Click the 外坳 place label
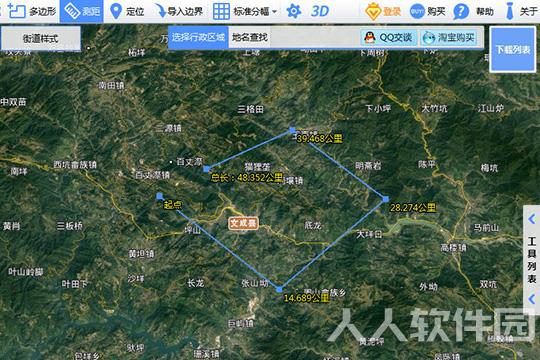This screenshot has width=540, height=360. click(428, 287)
